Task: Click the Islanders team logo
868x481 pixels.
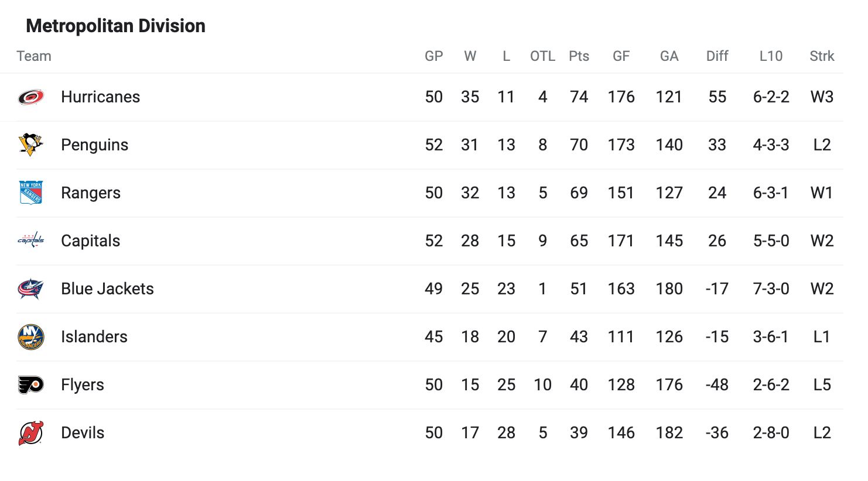Action: click(31, 337)
